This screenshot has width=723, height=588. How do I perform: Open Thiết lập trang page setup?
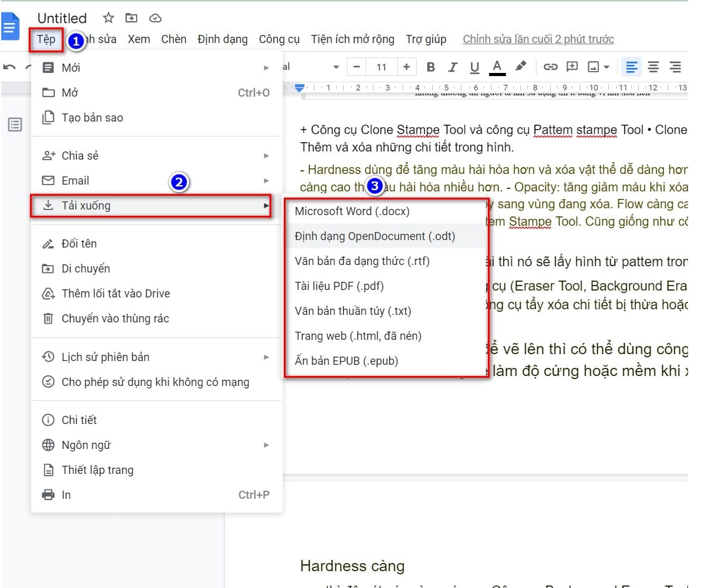157,470
